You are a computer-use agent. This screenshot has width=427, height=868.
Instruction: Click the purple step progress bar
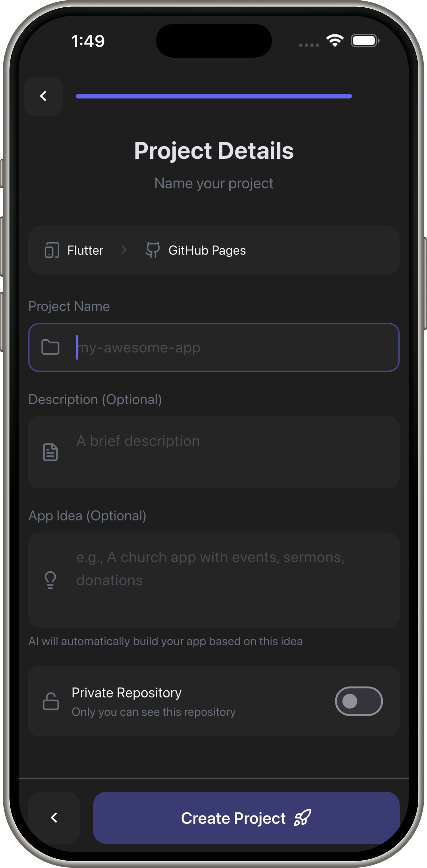pos(214,96)
